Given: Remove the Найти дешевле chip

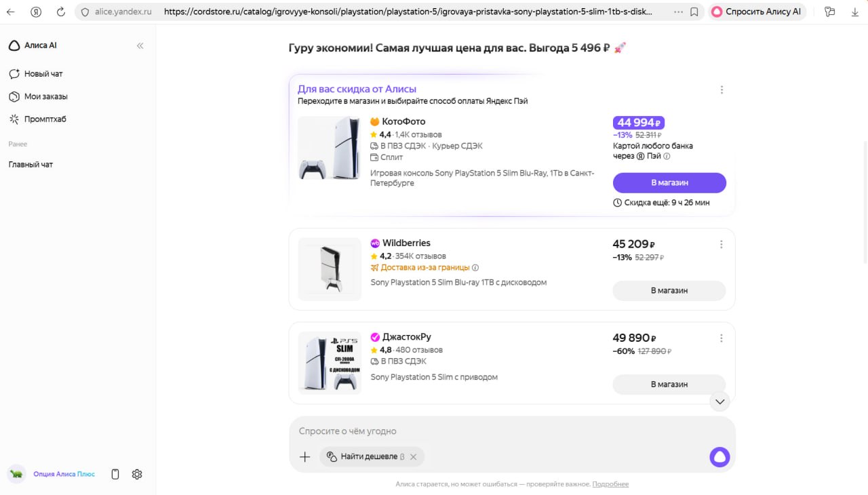Looking at the screenshot, I should pyautogui.click(x=413, y=456).
